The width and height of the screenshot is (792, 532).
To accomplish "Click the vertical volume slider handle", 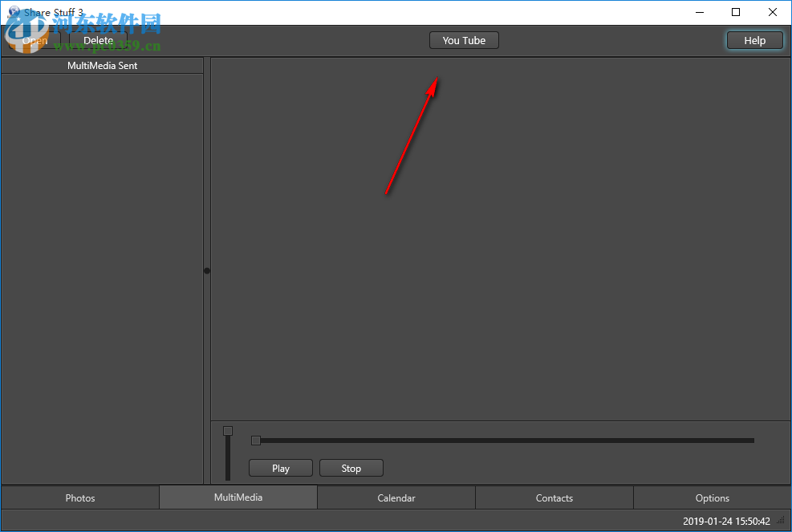I will pyautogui.click(x=228, y=430).
